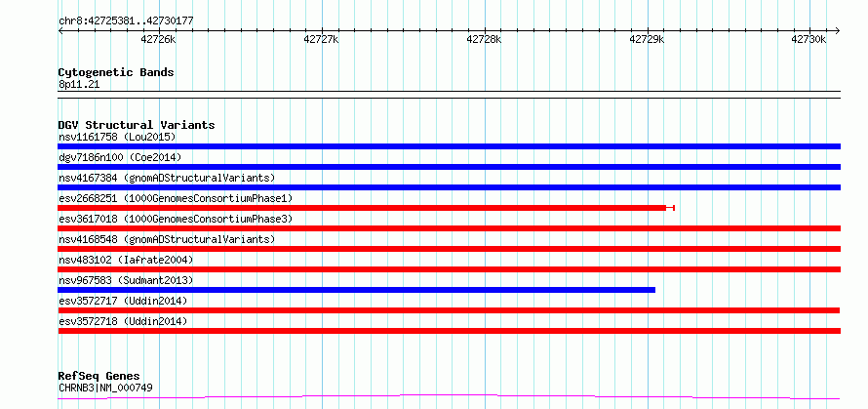Image resolution: width=868 pixels, height=409 pixels.
Task: Click 'esv2668251 (1000GenomesConsortiumPhase1)' label
Action: (x=176, y=198)
